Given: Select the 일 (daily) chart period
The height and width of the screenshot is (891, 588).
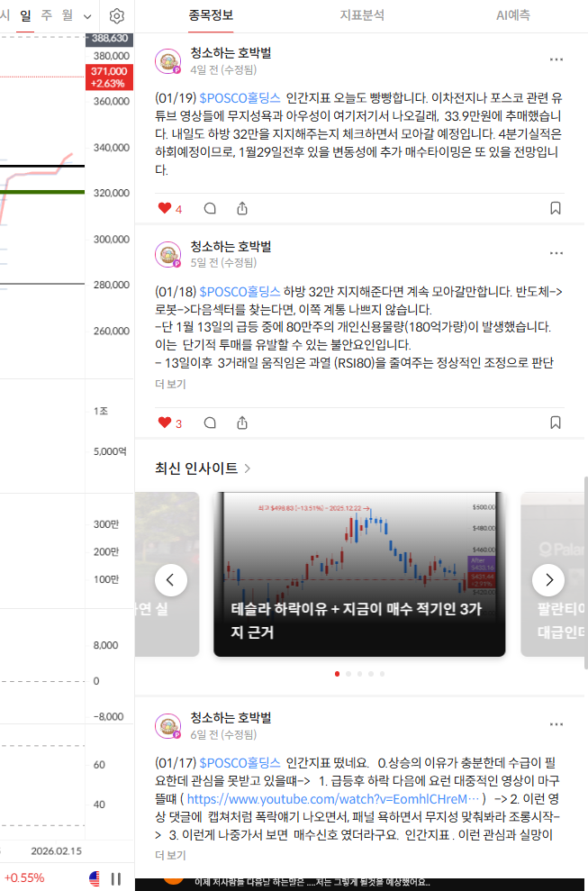Looking at the screenshot, I should point(25,15).
